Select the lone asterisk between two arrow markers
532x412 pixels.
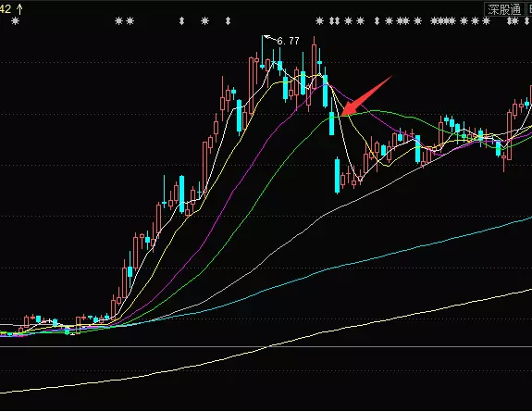[x=204, y=21]
